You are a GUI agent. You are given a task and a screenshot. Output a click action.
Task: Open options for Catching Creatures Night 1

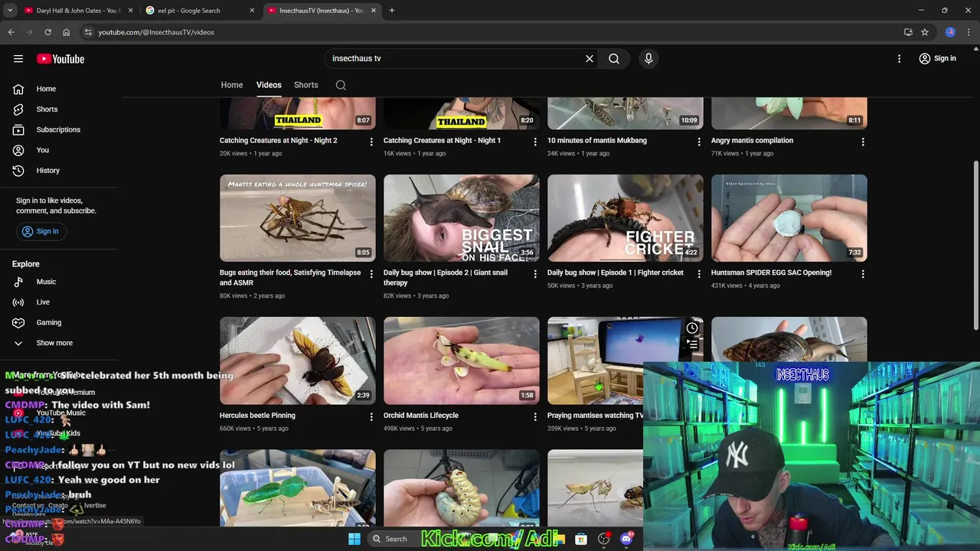click(535, 142)
